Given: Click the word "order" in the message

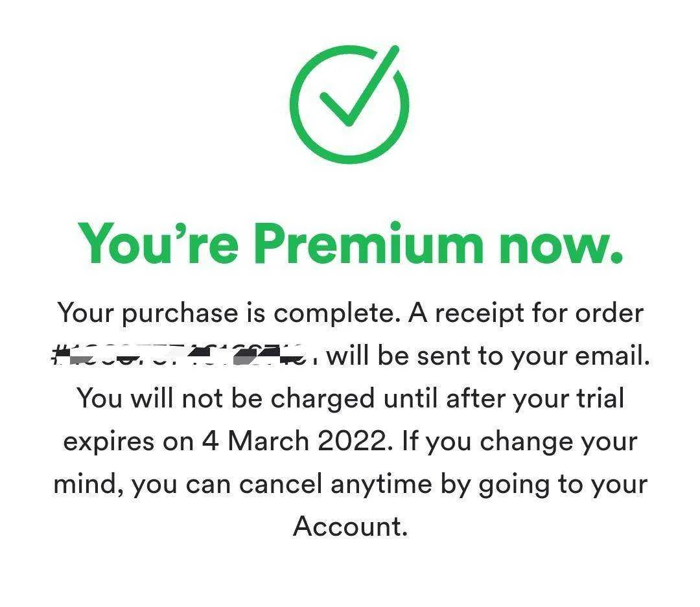Looking at the screenshot, I should [x=609, y=314].
